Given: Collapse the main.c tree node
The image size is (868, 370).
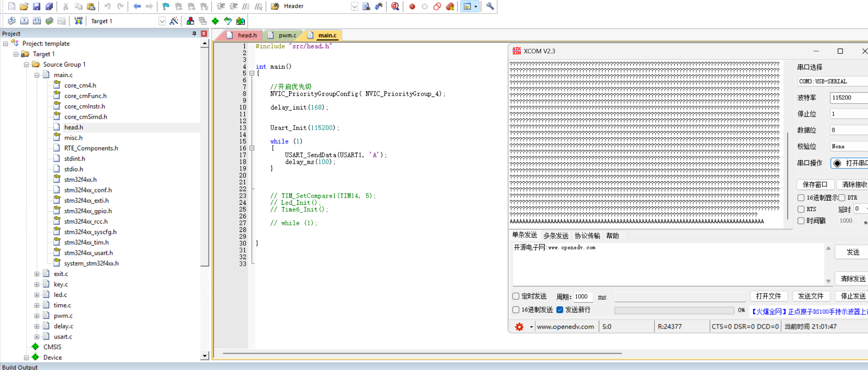Looking at the screenshot, I should 37,75.
